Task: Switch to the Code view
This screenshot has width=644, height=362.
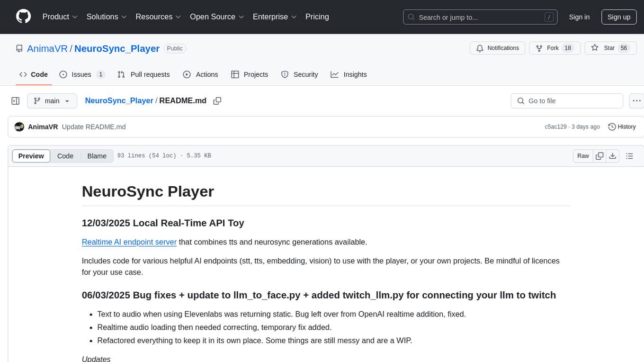Action: [x=65, y=156]
